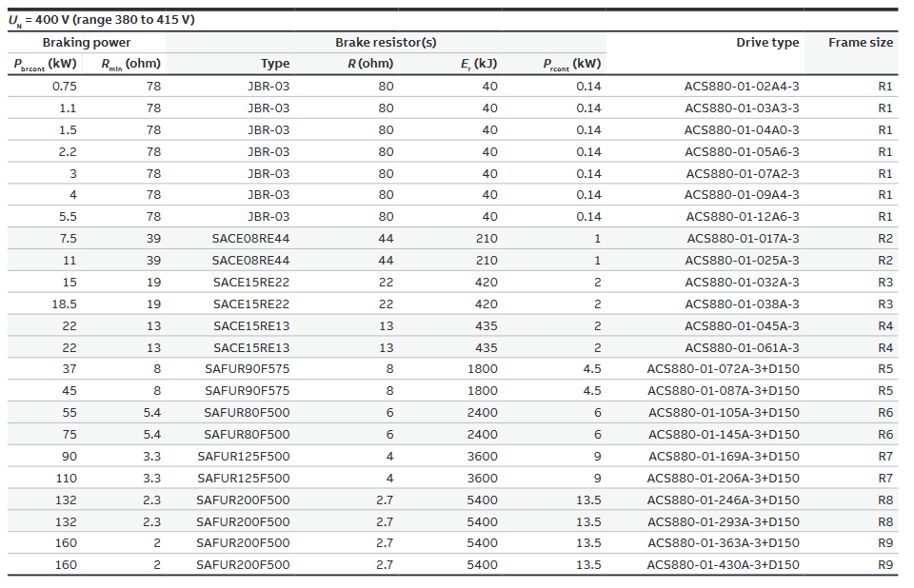Select resistor SACE15RE13 in ACS880-01-045A-3 row
Image resolution: width=914 pixels, height=588 pixels.
tap(251, 325)
